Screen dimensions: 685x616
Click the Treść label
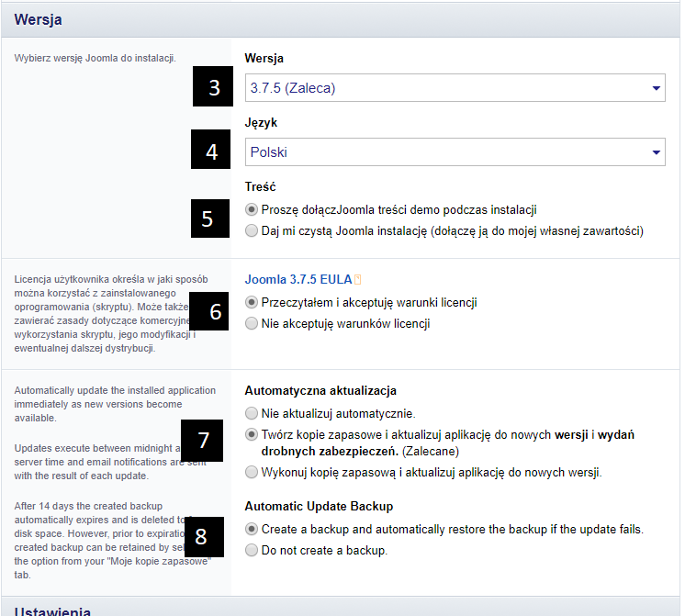click(x=261, y=187)
